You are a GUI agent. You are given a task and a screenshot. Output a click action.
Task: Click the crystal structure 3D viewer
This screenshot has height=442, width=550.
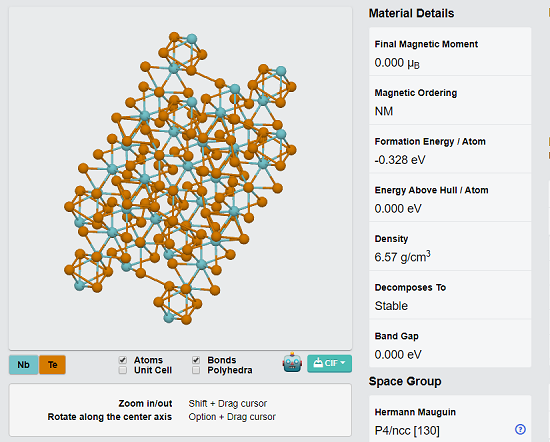[180, 178]
